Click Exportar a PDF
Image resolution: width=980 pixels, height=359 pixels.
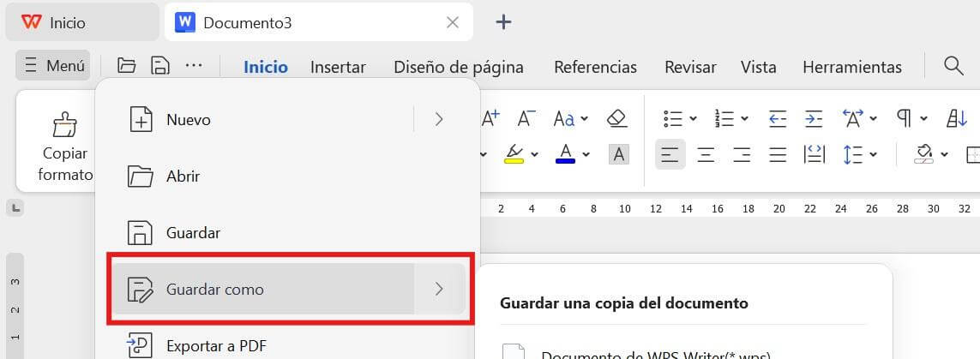[x=216, y=346]
